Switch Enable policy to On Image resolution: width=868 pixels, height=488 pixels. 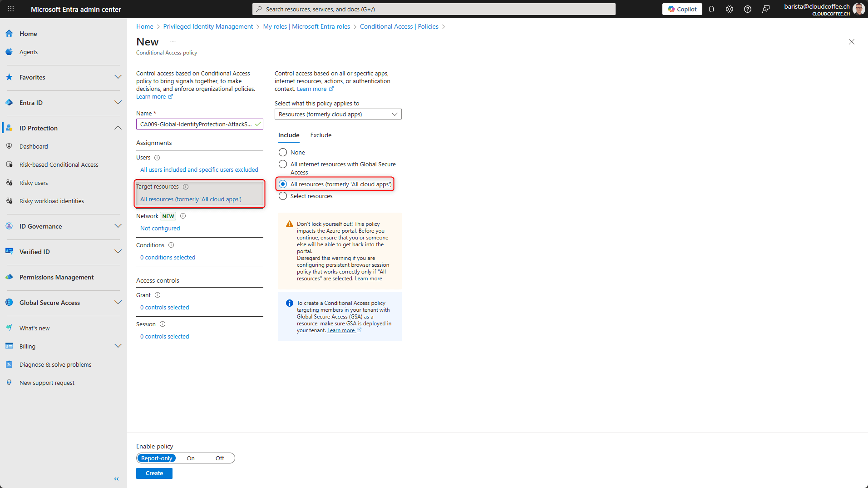(x=190, y=458)
